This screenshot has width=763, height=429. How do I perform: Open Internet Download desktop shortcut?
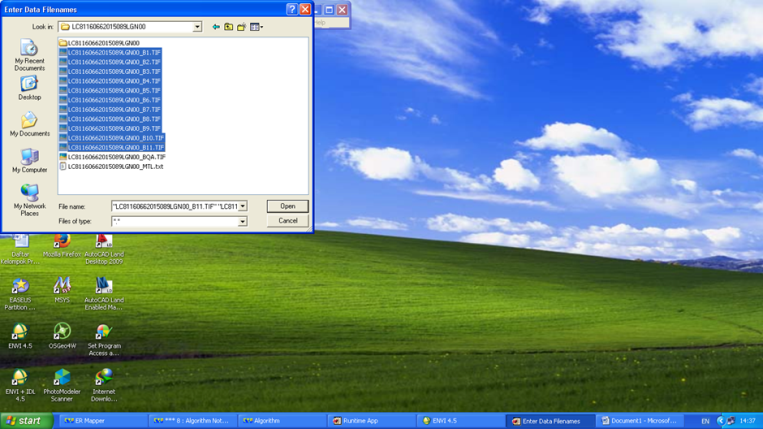pos(104,385)
